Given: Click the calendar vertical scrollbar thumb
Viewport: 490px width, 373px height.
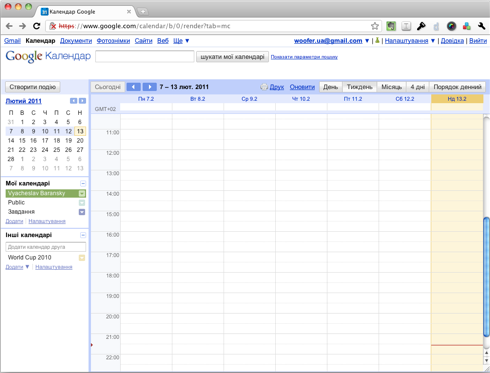Looking at the screenshot, I should (486, 277).
